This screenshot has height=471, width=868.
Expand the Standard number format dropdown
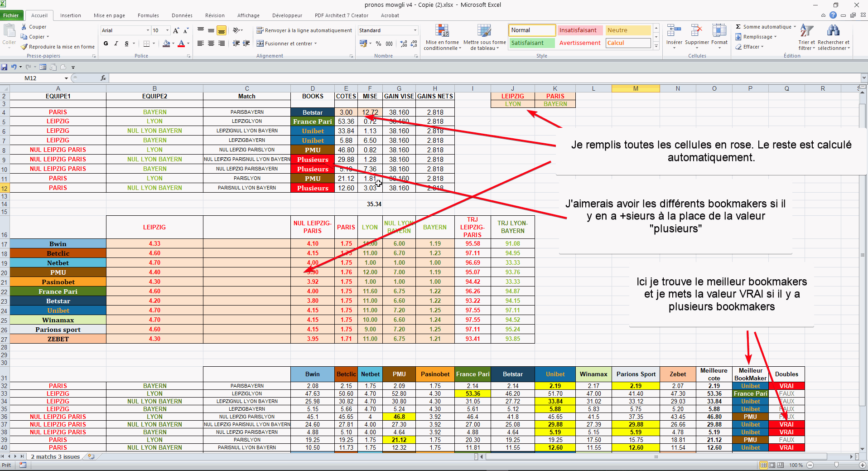(415, 30)
